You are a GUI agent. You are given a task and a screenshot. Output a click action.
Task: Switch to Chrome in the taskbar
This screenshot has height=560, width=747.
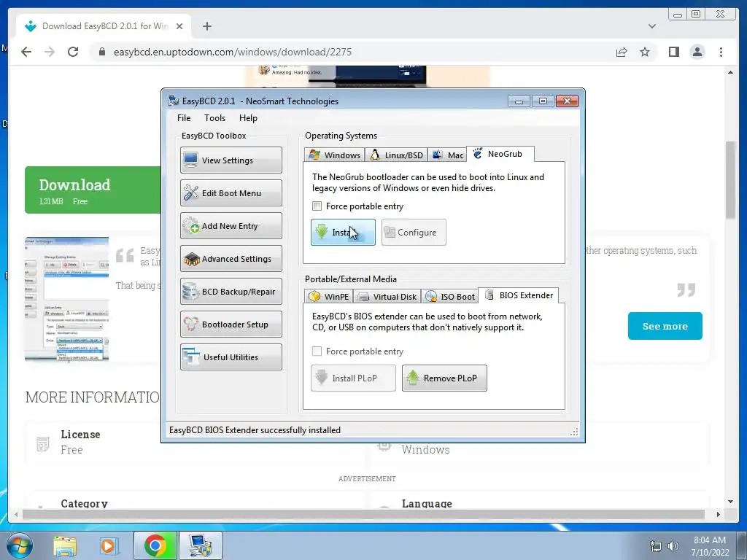155,545
